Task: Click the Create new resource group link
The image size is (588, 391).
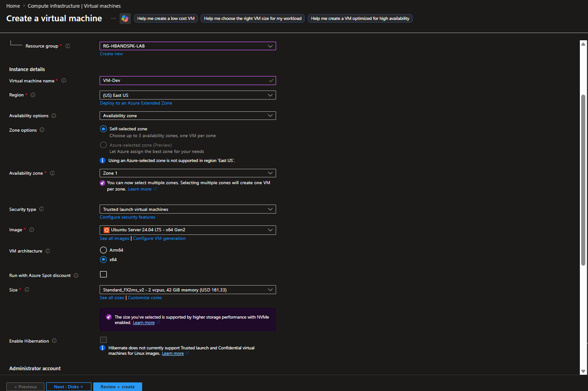Action: pyautogui.click(x=111, y=54)
